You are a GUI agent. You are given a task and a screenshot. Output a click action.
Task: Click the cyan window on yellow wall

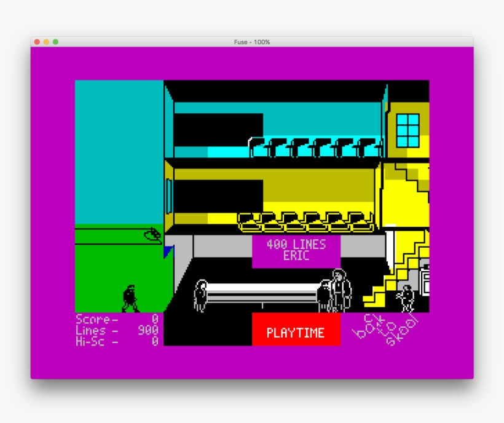click(408, 130)
